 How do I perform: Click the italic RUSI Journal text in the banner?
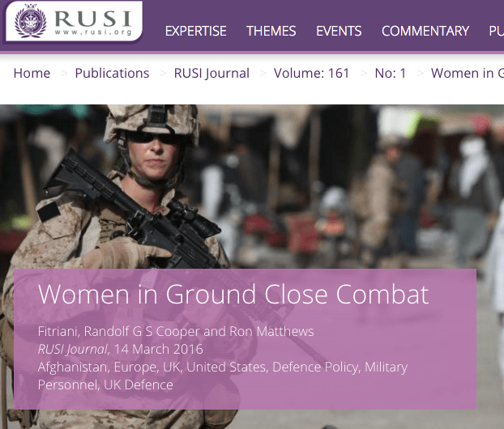pyautogui.click(x=73, y=350)
